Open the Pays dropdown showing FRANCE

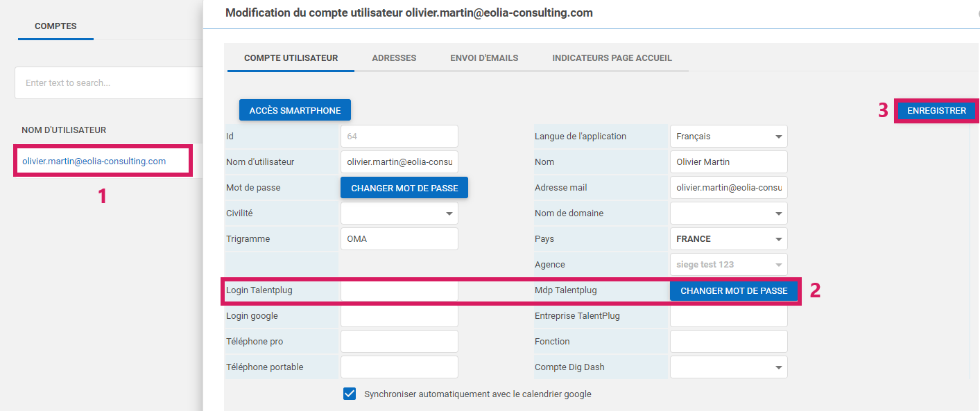(x=728, y=239)
